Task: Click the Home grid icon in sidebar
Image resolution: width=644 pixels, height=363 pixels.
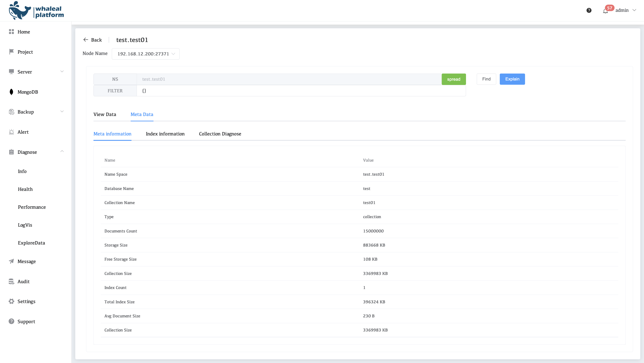Action: click(11, 32)
